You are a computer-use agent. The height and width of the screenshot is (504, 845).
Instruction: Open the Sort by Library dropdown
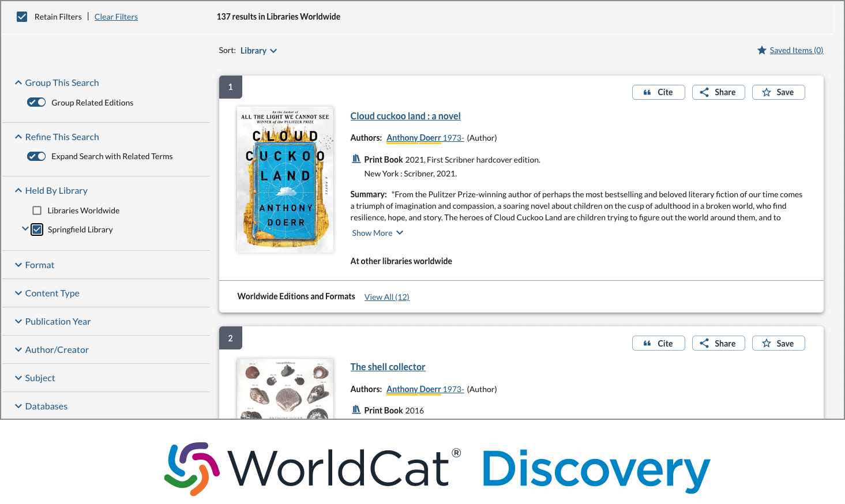coord(258,51)
